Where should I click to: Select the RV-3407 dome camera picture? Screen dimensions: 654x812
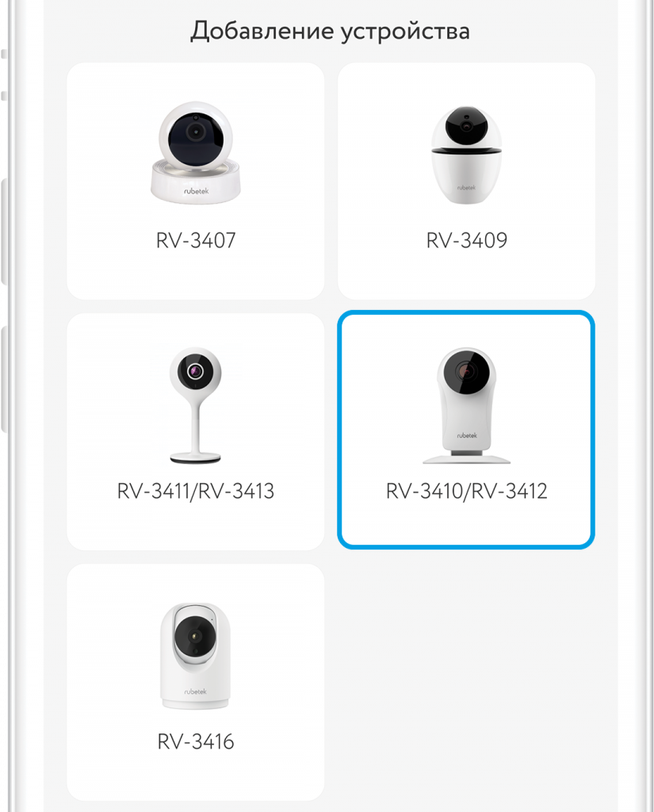pyautogui.click(x=196, y=152)
